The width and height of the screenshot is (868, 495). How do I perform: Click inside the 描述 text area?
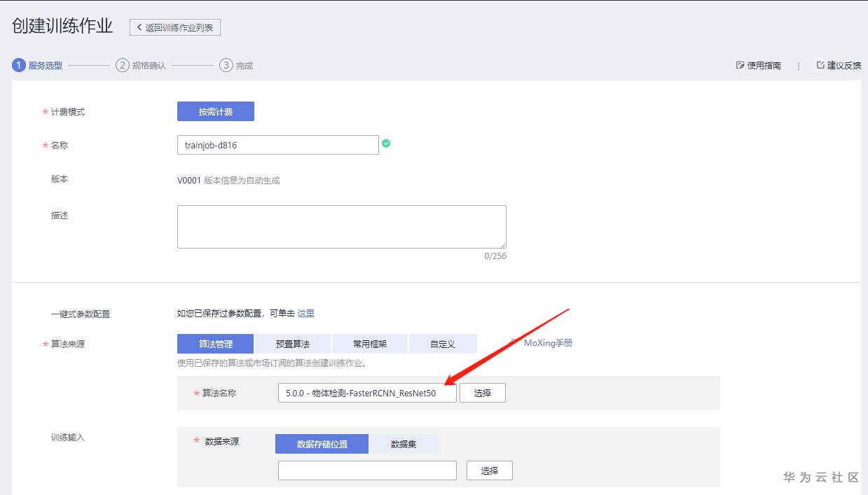[342, 227]
